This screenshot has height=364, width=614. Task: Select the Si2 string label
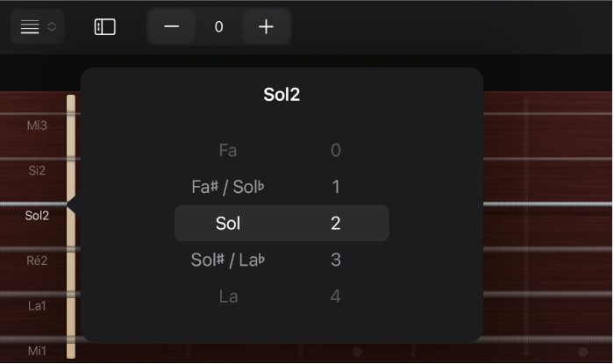pyautogui.click(x=37, y=170)
